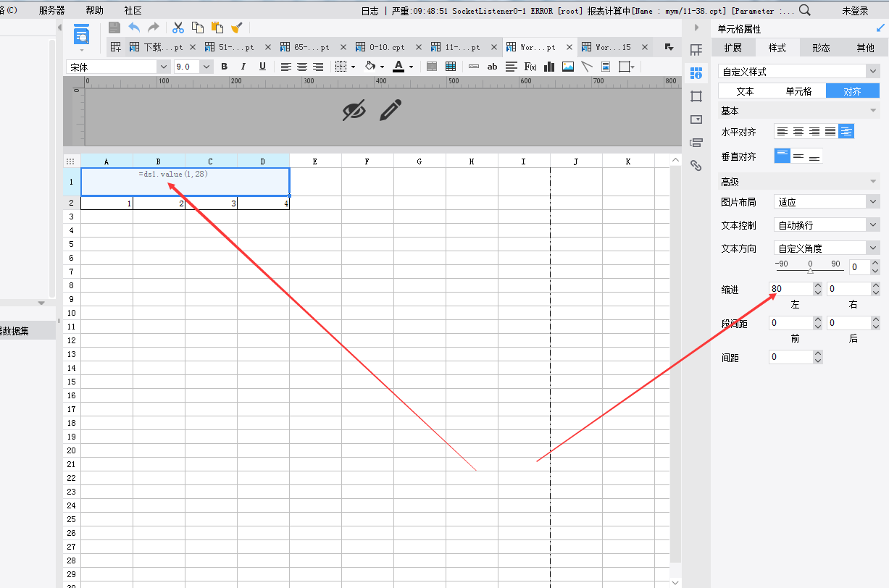Viewport: 889px width, 588px height.
Task: Open 帮助 menu
Action: [x=94, y=10]
